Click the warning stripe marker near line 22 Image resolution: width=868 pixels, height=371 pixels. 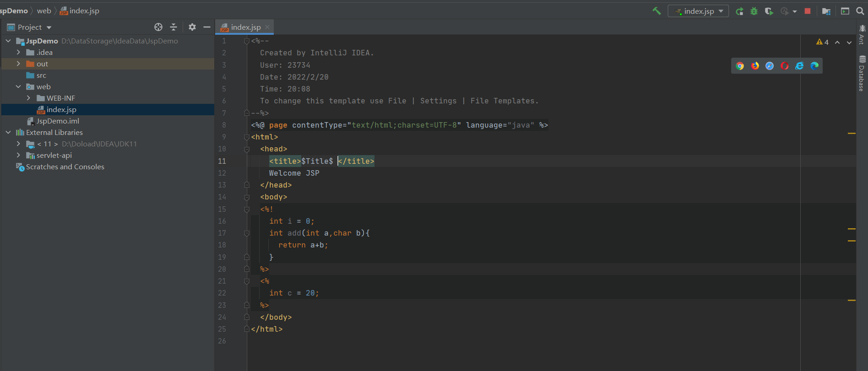click(852, 300)
